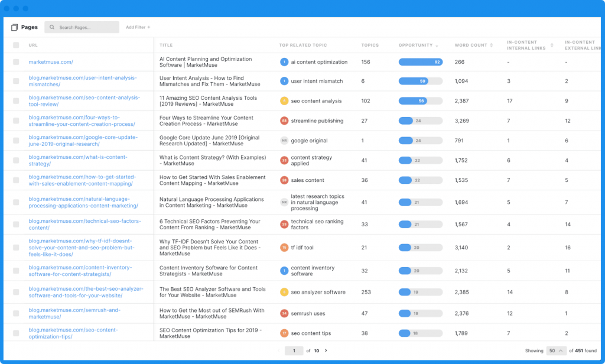
Task: Click the blue topic badge beside ai content optimization
Action: click(284, 61)
